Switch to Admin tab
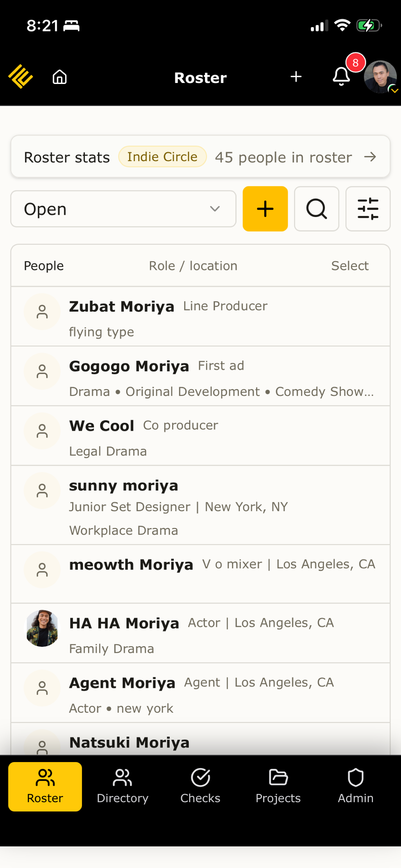The image size is (401, 868). click(355, 786)
